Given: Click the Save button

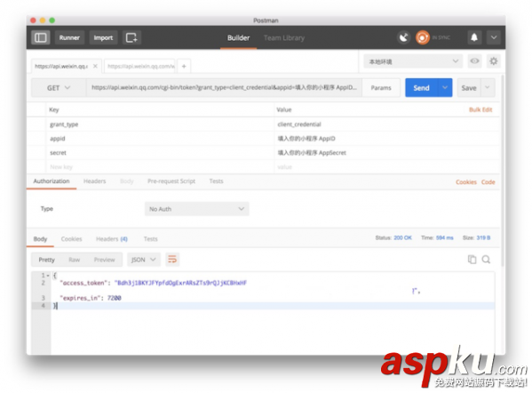Looking at the screenshot, I should [469, 88].
